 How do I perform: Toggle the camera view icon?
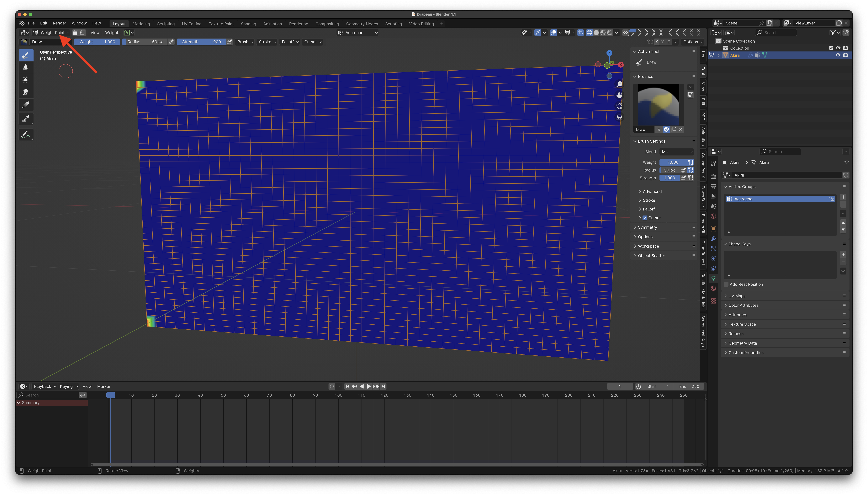click(x=620, y=106)
